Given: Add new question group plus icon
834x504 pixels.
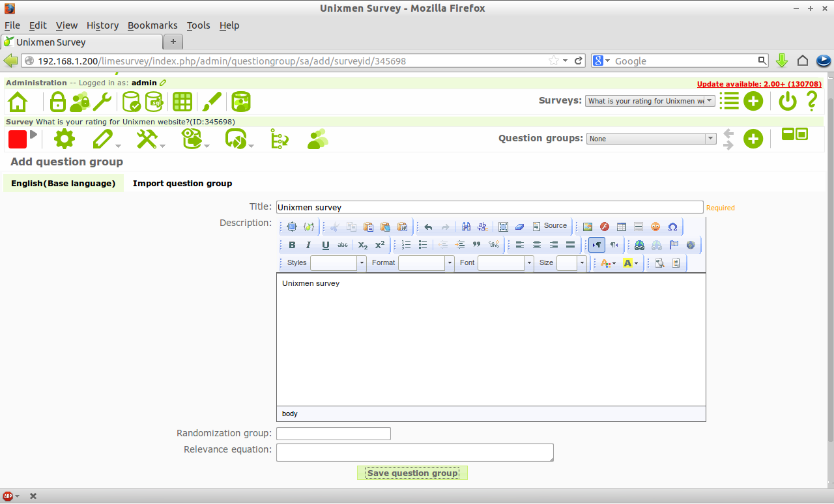Looking at the screenshot, I should (753, 139).
